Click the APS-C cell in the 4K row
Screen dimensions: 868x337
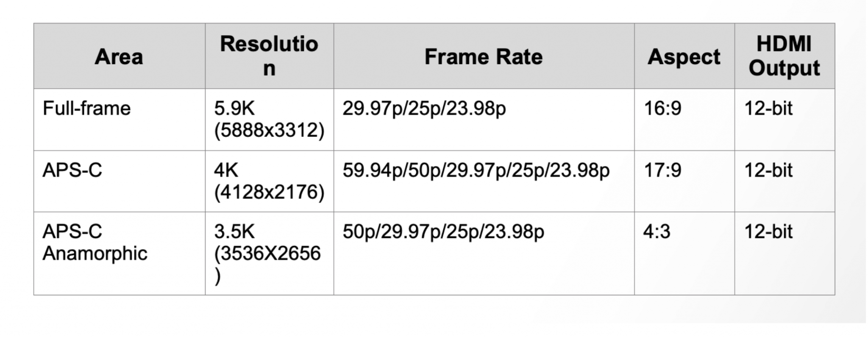point(72,170)
